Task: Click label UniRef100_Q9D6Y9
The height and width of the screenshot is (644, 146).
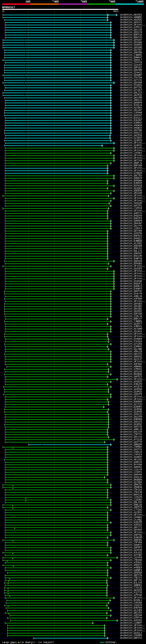Action: pos(131,178)
